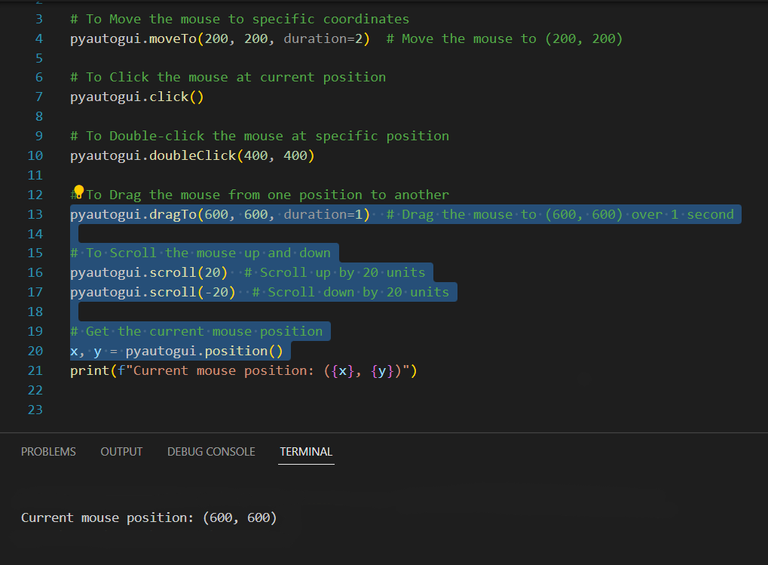Click comment 'To Scroll the mouse up and down'
The height and width of the screenshot is (565, 768).
[x=200, y=253]
